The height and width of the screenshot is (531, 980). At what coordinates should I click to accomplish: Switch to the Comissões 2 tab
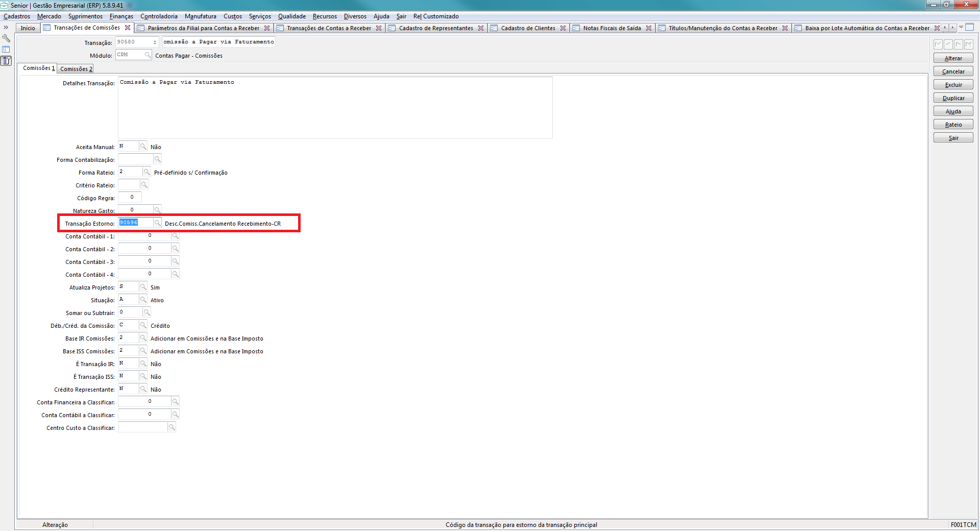[76, 69]
